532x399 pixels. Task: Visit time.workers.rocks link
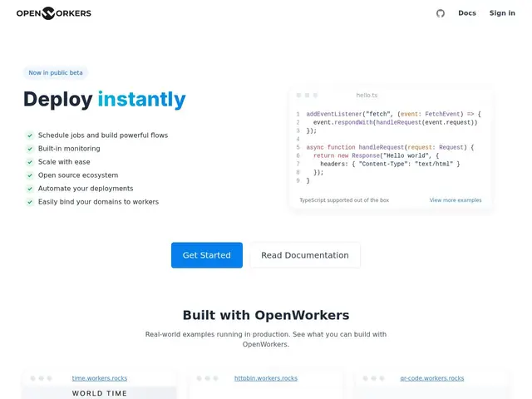[x=100, y=378]
